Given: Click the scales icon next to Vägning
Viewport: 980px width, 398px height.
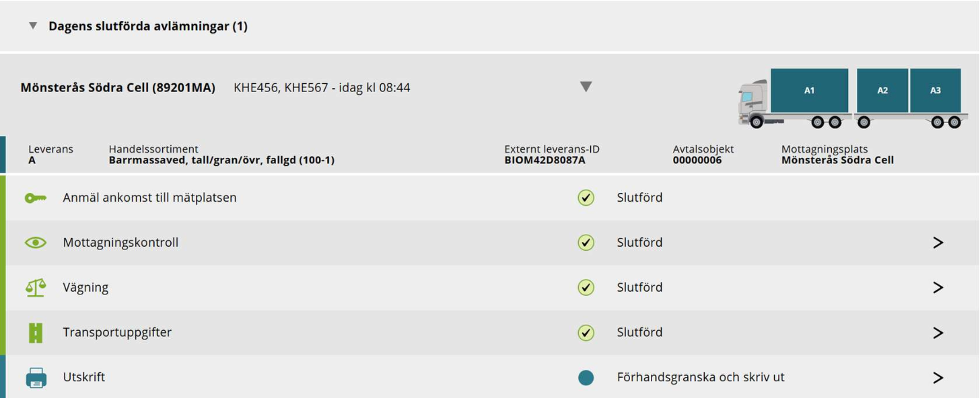Looking at the screenshot, I should [x=36, y=288].
